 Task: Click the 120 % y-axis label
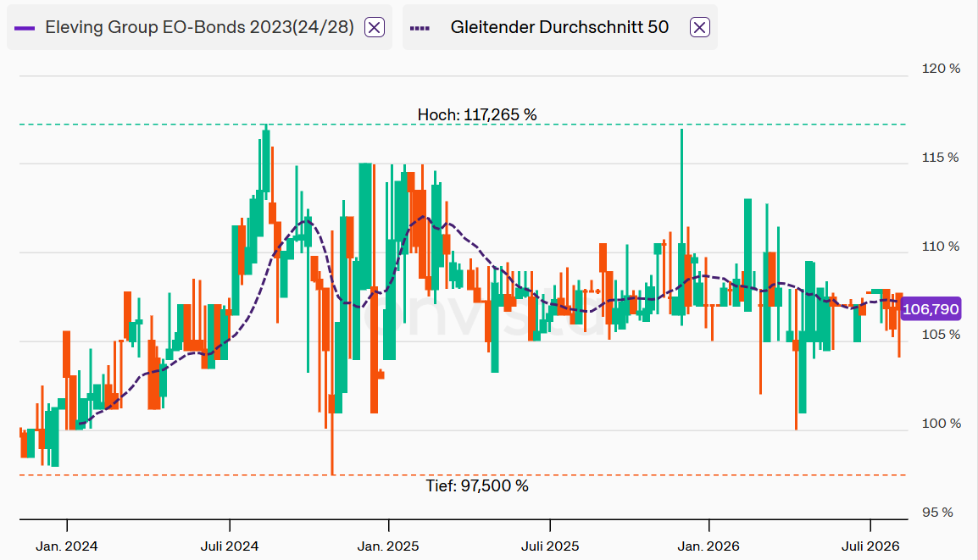click(x=942, y=69)
